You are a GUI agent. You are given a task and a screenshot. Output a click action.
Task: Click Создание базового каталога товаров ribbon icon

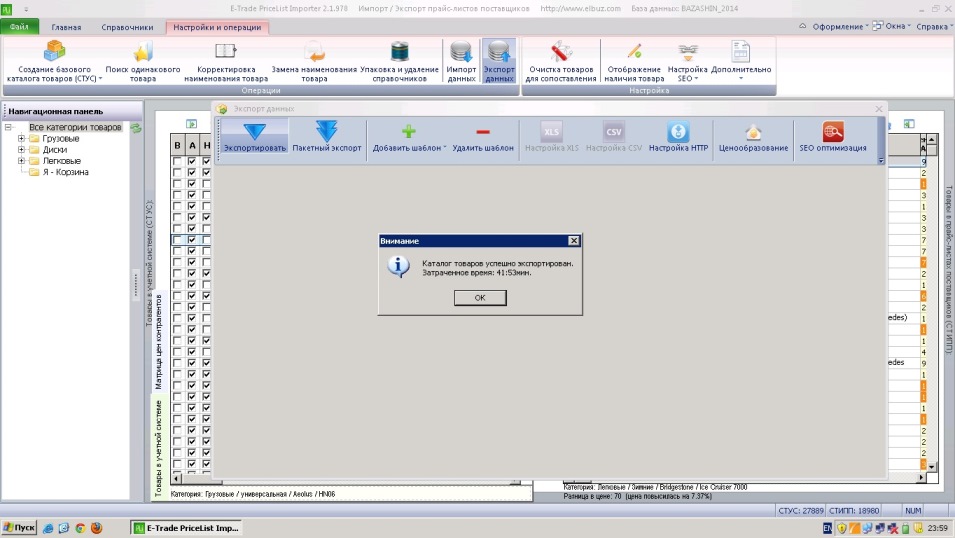(55, 51)
